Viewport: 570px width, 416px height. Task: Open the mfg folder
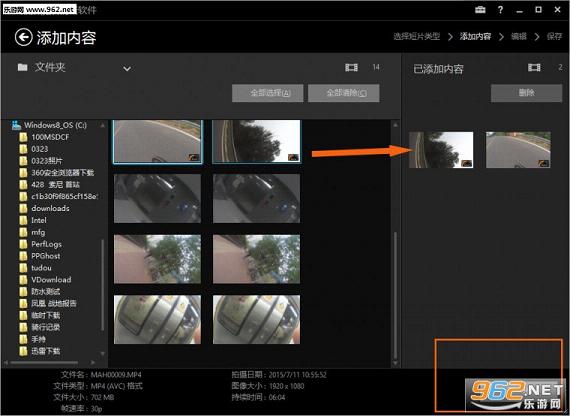click(x=38, y=232)
